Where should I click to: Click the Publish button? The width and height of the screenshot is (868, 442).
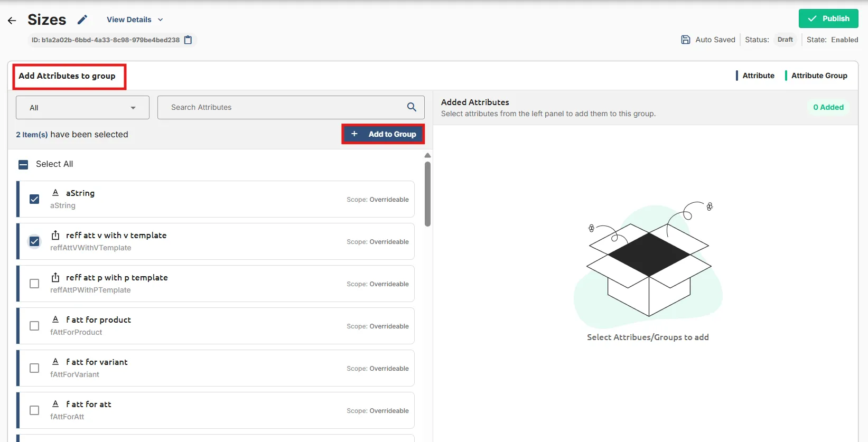pyautogui.click(x=828, y=18)
